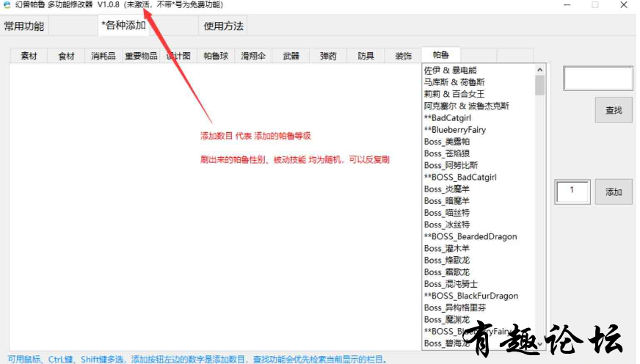Open the *各种添加 tab

(124, 25)
